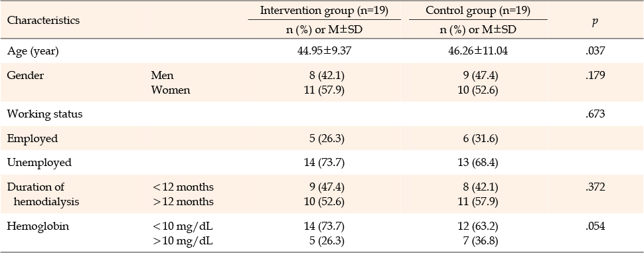644x253 pixels.
Task: Click the italic p column header
Action: (x=595, y=22)
